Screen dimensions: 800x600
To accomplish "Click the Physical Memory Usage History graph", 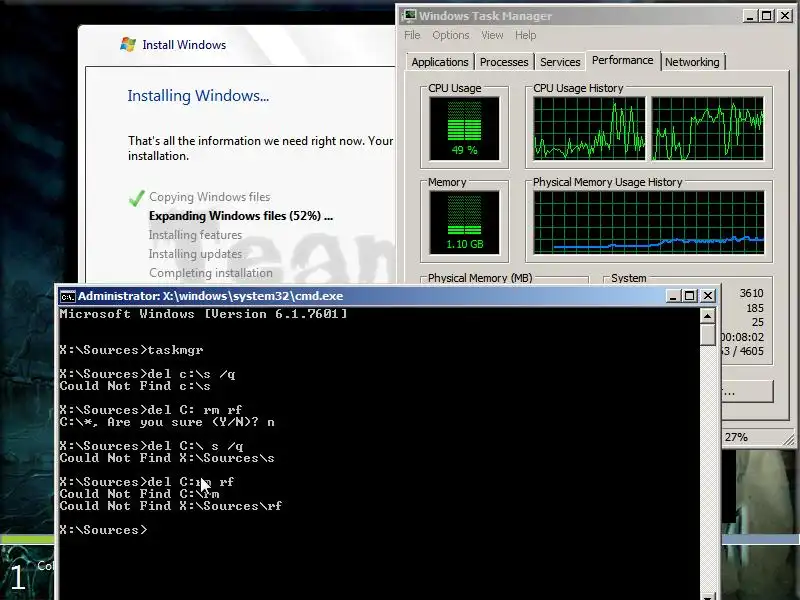I will (648, 222).
